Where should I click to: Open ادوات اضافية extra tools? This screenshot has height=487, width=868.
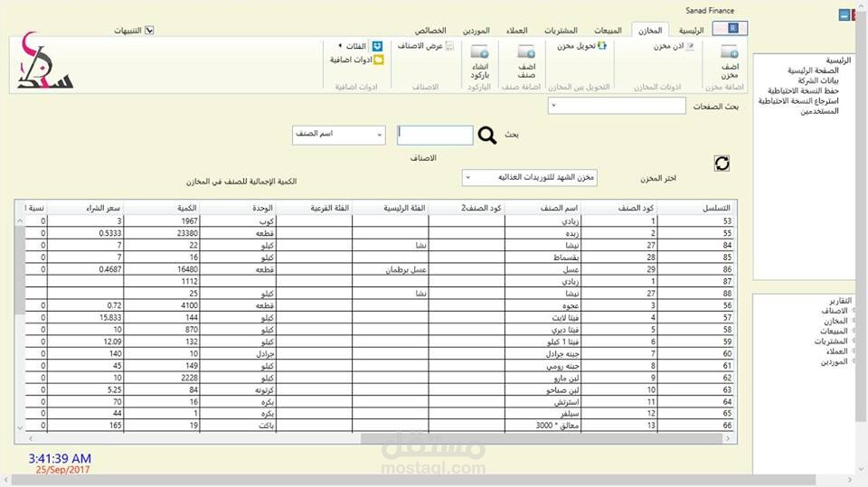pyautogui.click(x=356, y=60)
